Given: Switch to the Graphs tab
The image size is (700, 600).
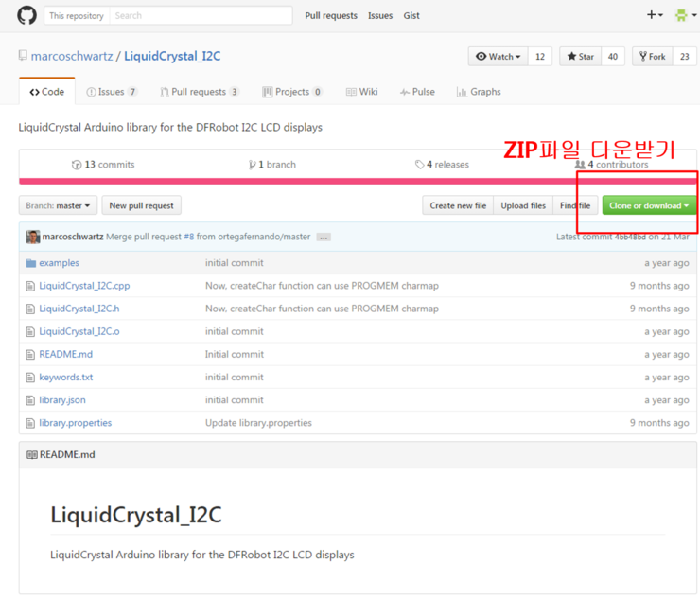Looking at the screenshot, I should (479, 92).
